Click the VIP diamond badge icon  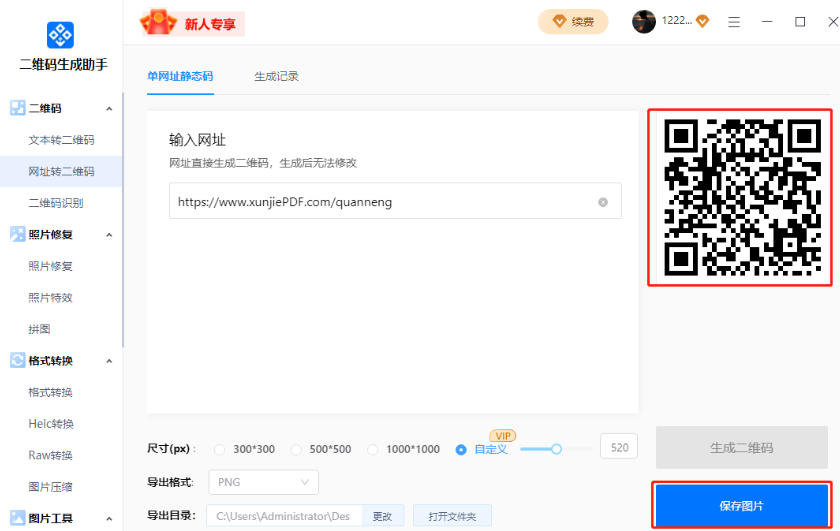(702, 21)
